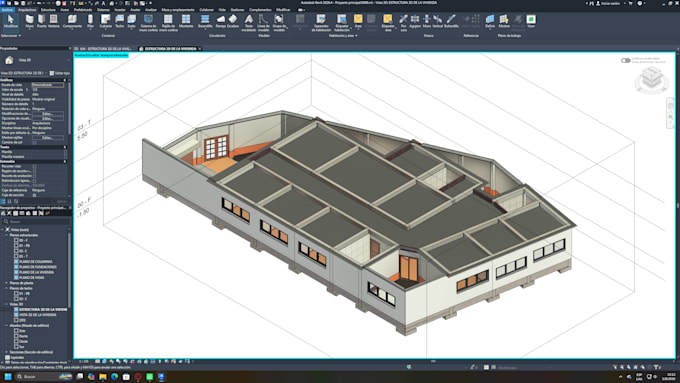The image size is (680, 383).
Task: Open File Explorer from taskbar
Action: click(103, 376)
